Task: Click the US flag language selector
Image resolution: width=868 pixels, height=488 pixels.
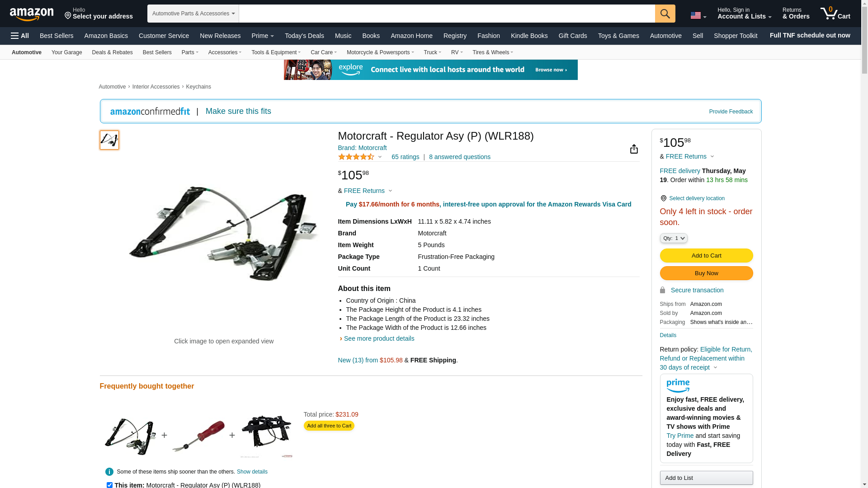Action: coord(698,15)
